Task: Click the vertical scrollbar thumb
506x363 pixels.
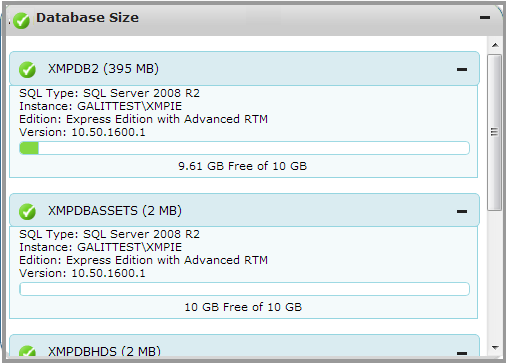Action: 494,132
